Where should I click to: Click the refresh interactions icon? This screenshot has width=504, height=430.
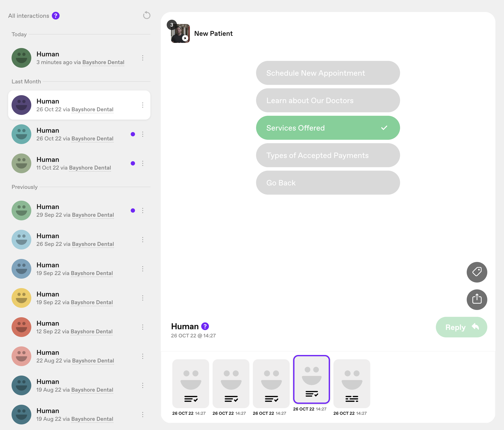tap(146, 15)
